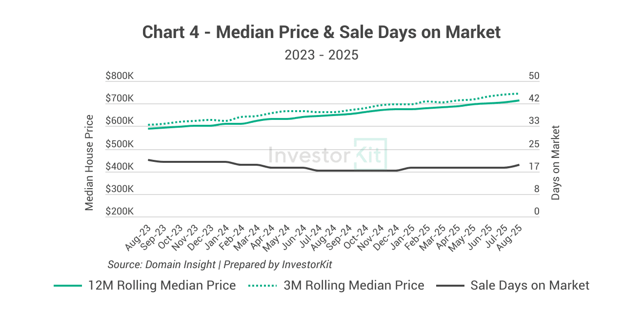Viewport: 644px width, 312px height.
Task: Click the dotted green legend line swatch
Action: tap(262, 286)
